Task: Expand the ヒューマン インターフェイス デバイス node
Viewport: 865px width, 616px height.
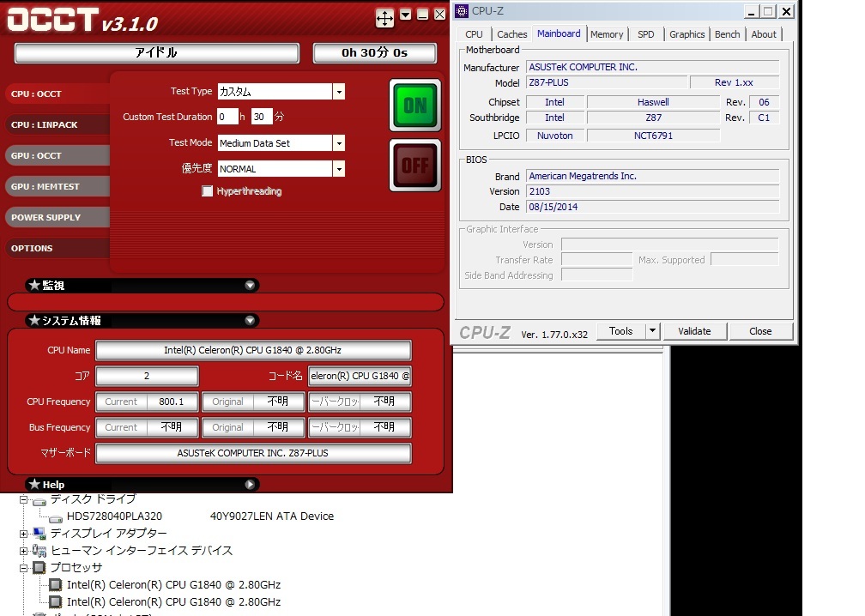Action: 23,551
